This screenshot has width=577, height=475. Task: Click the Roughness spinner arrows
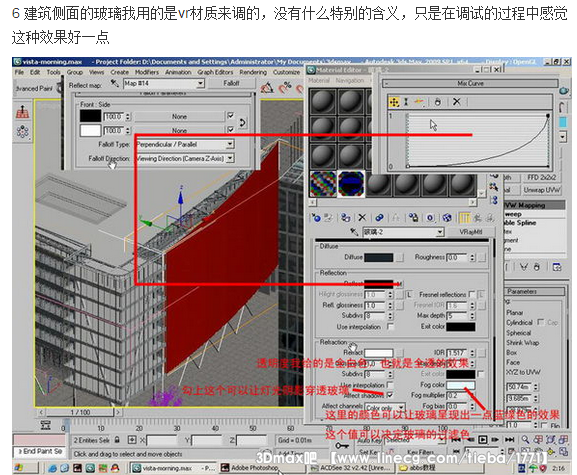coord(472,258)
